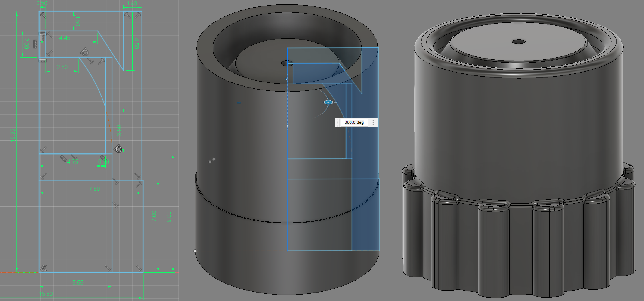The image size is (644, 301).
Task: Select the 4.50 vertical dimension value
Action: coord(136,43)
